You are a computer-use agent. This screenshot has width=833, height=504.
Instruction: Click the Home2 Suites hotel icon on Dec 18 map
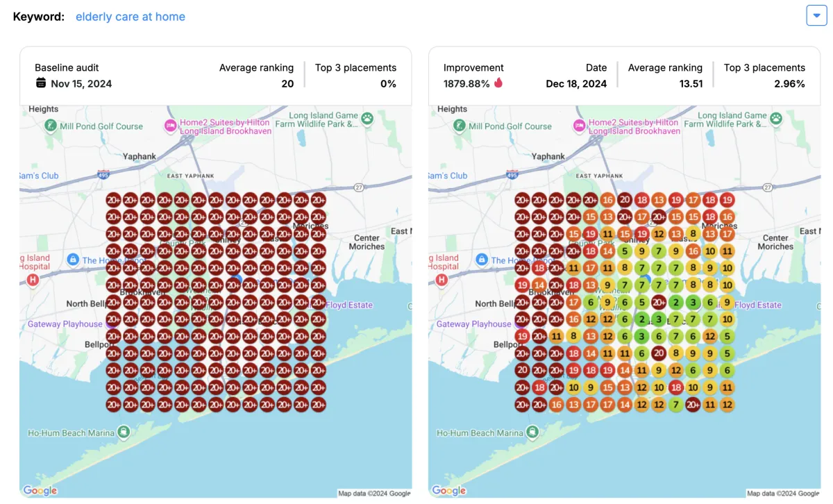(579, 126)
